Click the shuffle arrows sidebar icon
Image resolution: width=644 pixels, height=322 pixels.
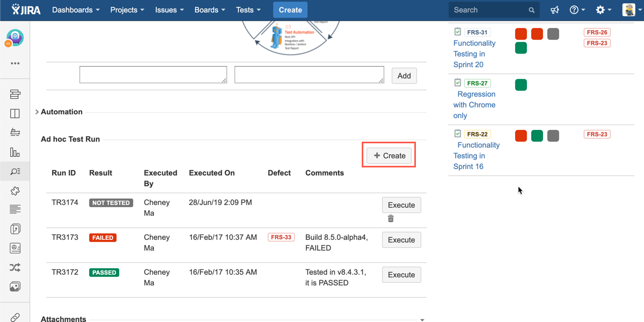point(15,267)
